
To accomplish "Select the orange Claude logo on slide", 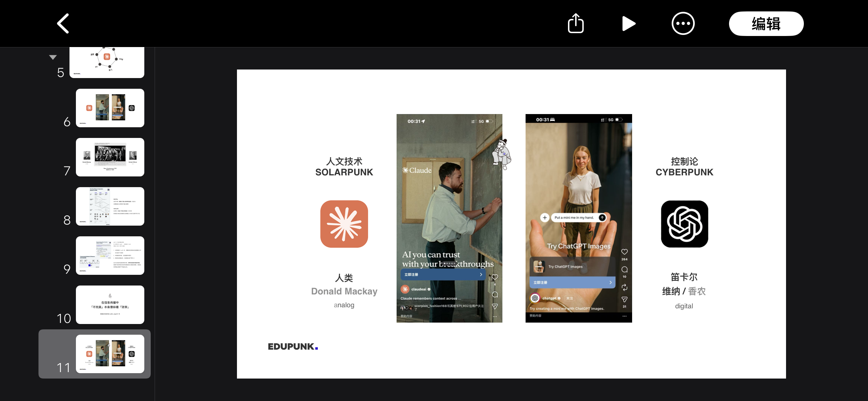I will click(x=344, y=224).
